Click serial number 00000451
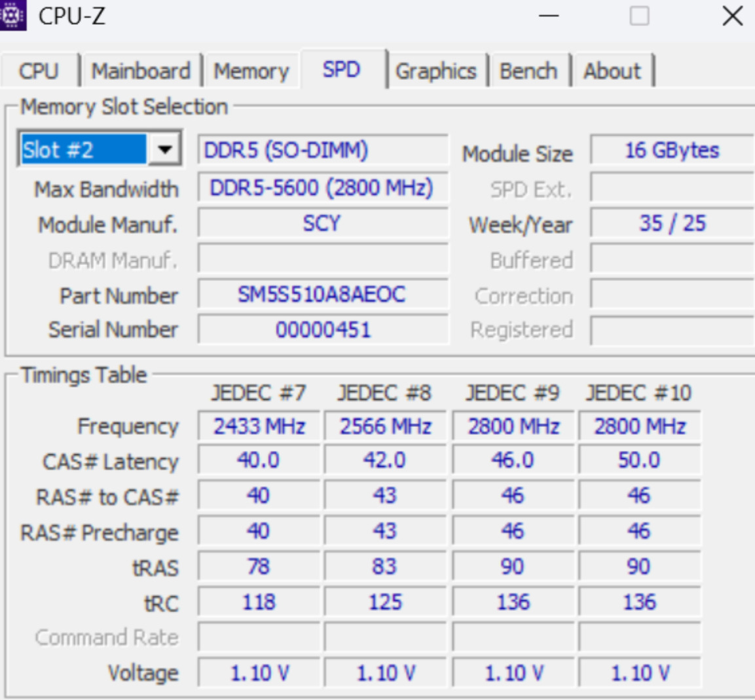Screen dimensions: 755x700 (323, 330)
